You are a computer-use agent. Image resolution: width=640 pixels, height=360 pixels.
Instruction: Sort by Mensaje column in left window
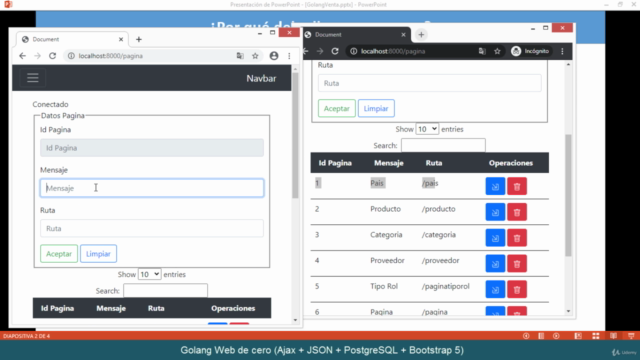coord(111,308)
